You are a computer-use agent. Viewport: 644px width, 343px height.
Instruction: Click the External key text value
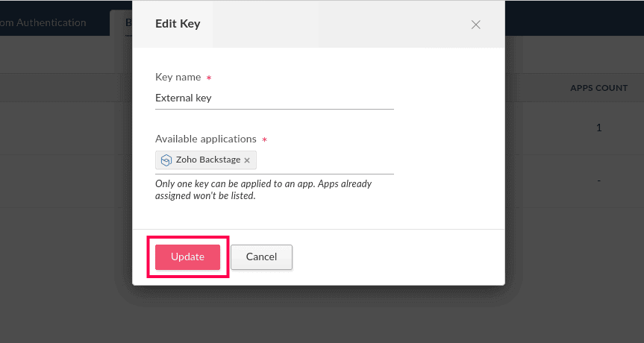tap(184, 98)
